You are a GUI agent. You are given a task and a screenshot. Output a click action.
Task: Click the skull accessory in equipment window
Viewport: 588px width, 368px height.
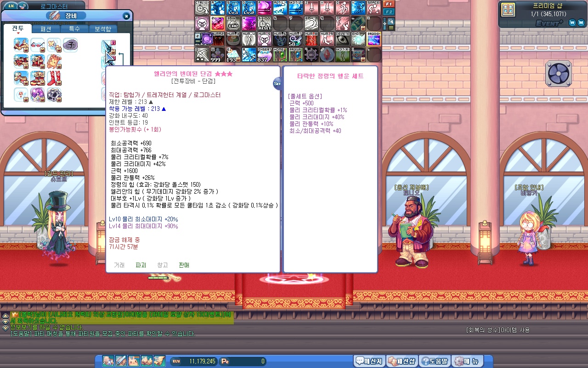(54, 95)
